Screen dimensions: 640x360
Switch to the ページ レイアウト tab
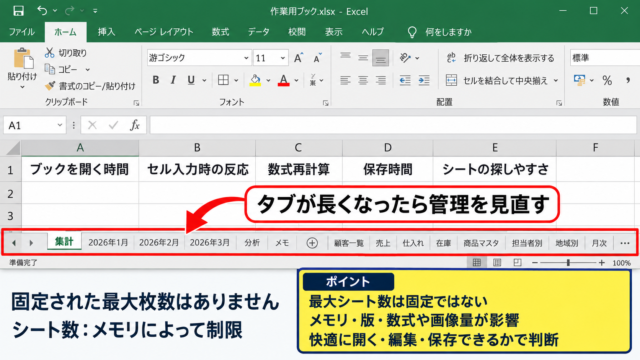click(164, 32)
